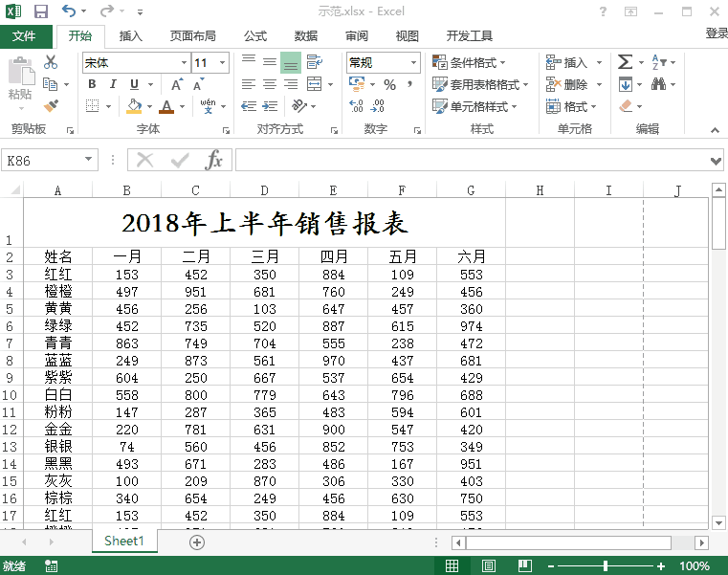Expand the formula bar
Image resolution: width=728 pixels, height=575 pixels.
click(716, 161)
